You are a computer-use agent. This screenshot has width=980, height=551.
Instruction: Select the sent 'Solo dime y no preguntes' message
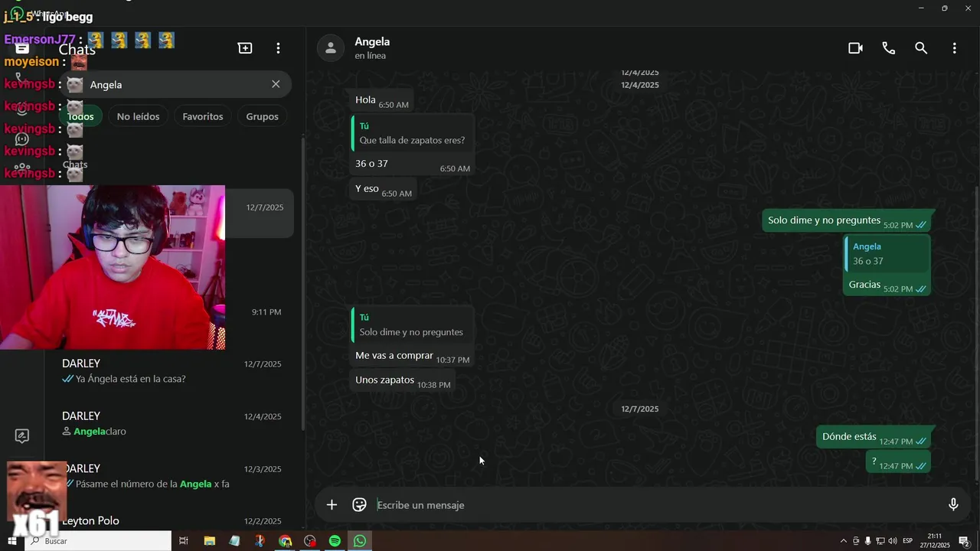point(848,221)
